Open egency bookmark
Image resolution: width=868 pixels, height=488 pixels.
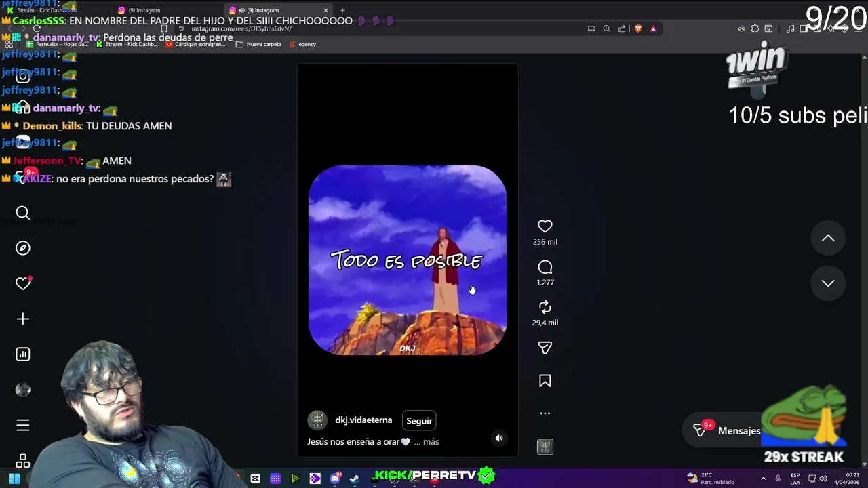(x=302, y=44)
